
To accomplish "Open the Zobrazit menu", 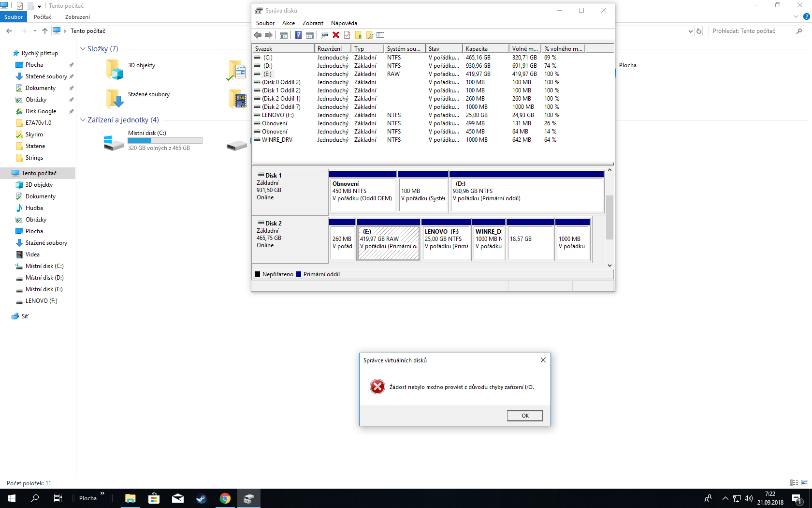I will [313, 23].
